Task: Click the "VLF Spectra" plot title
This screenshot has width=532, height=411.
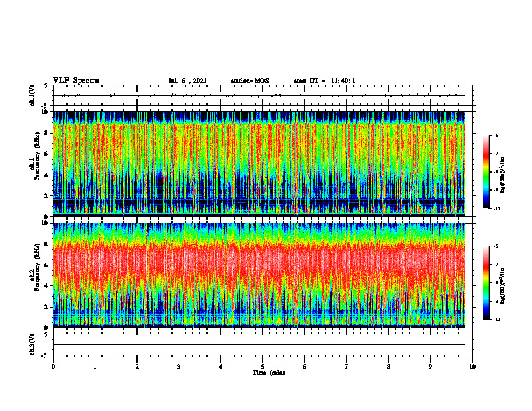Action: (76, 81)
